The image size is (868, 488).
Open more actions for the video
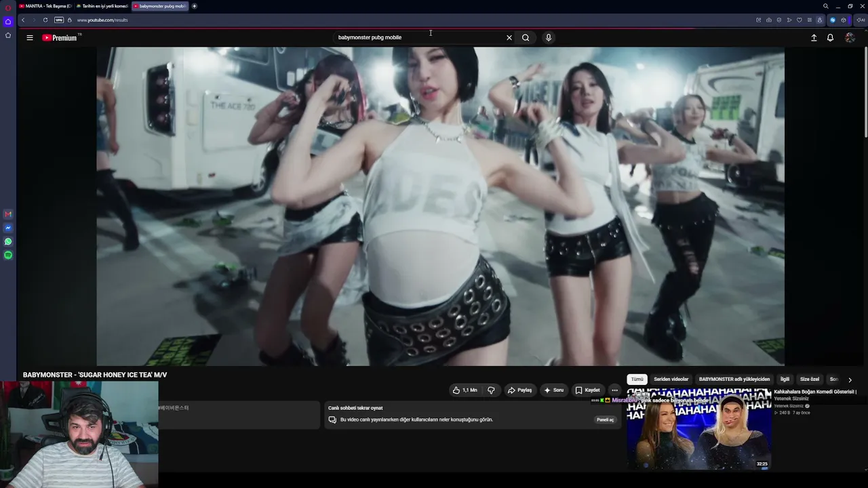tap(614, 390)
